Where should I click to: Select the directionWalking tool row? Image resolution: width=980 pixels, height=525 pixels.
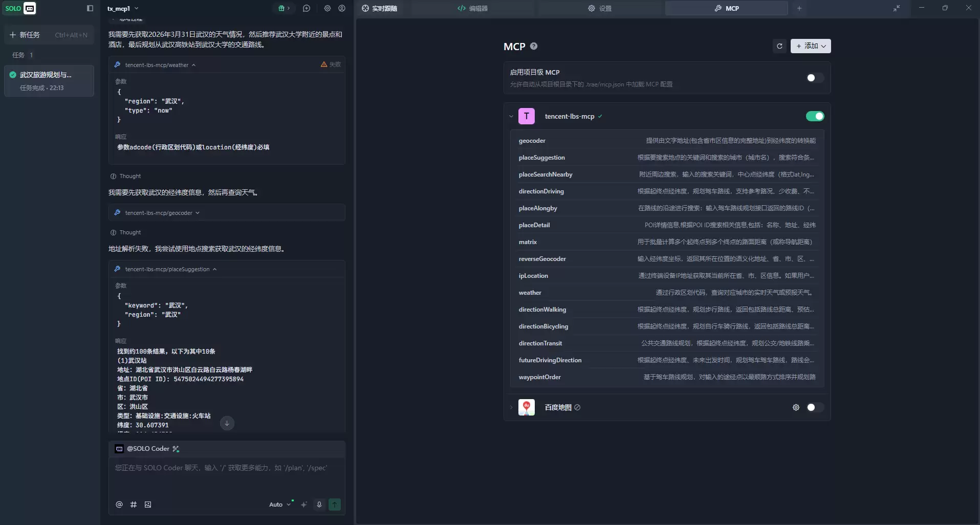(667, 310)
